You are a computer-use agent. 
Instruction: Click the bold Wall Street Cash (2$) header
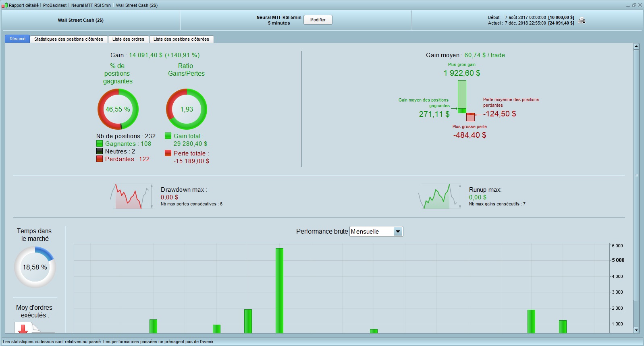click(x=81, y=20)
